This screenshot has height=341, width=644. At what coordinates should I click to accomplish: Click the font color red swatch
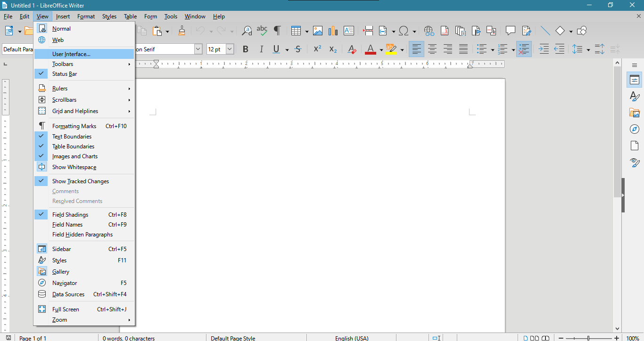click(370, 49)
